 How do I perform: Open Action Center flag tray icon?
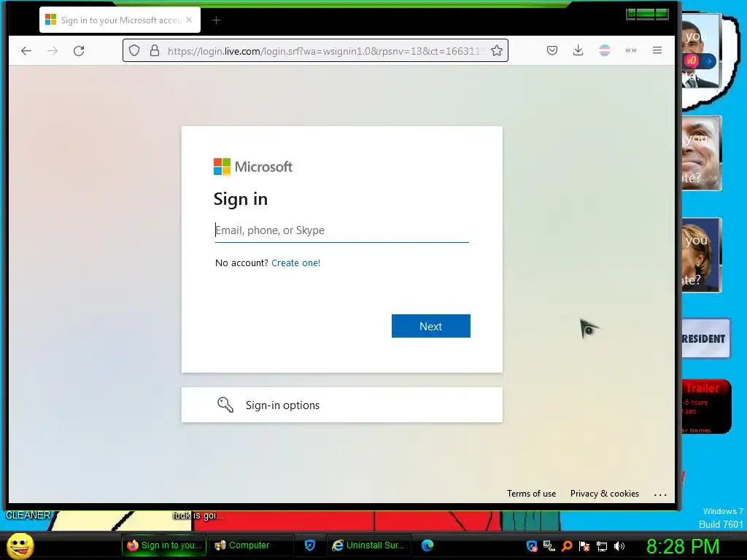(584, 545)
